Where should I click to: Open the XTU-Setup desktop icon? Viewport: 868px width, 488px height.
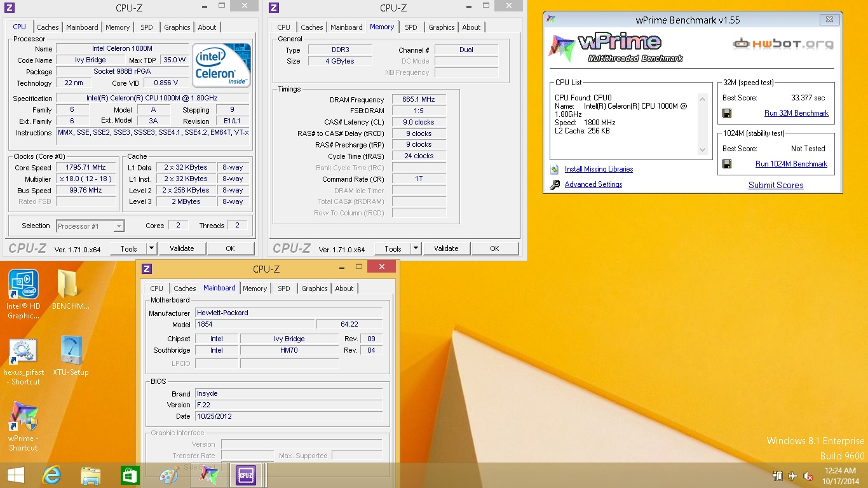click(x=71, y=351)
